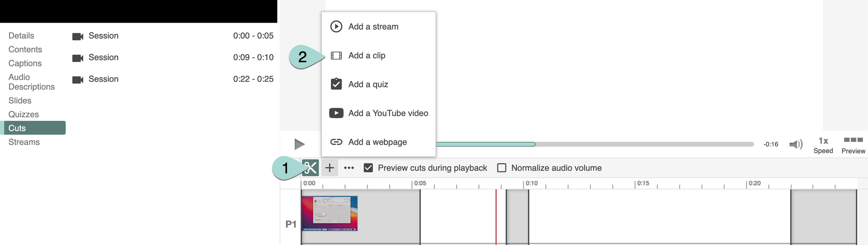Choose Add a clip from menu

tap(367, 55)
